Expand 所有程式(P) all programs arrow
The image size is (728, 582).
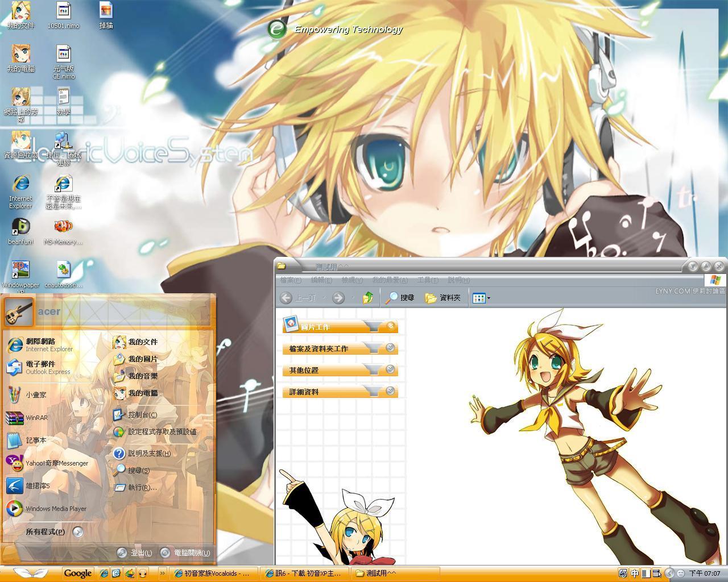point(78,532)
